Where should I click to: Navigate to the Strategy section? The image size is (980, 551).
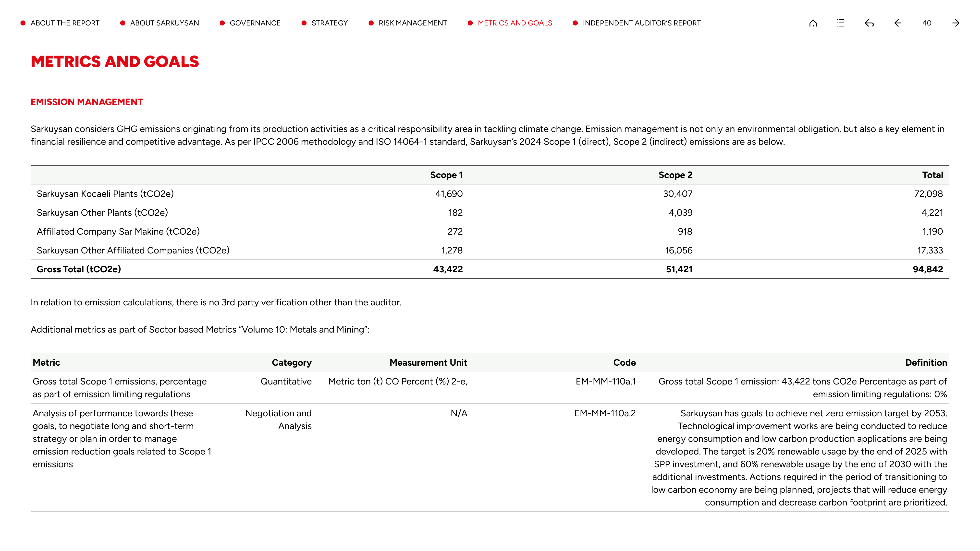(x=330, y=23)
